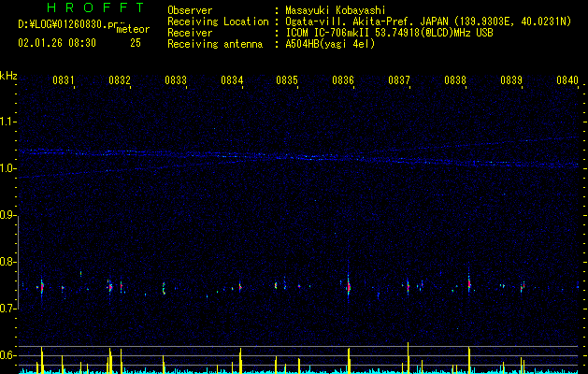Click the 'Receiving Location' label
This screenshot has width=588, height=374.
click(x=218, y=22)
